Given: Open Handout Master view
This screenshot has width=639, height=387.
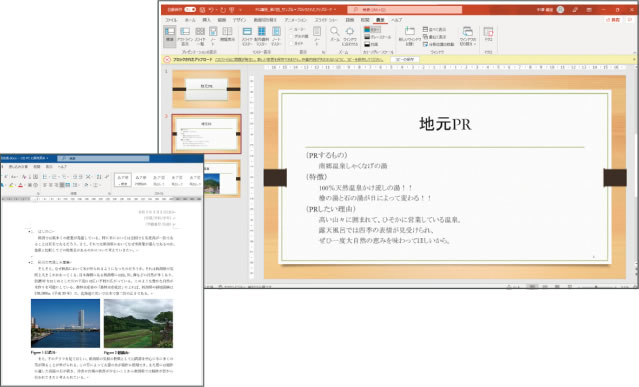Looking at the screenshot, I should click(x=261, y=36).
